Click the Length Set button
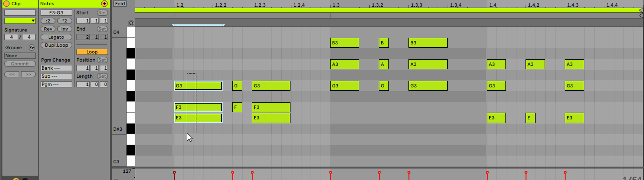644x180 pixels. (102, 76)
